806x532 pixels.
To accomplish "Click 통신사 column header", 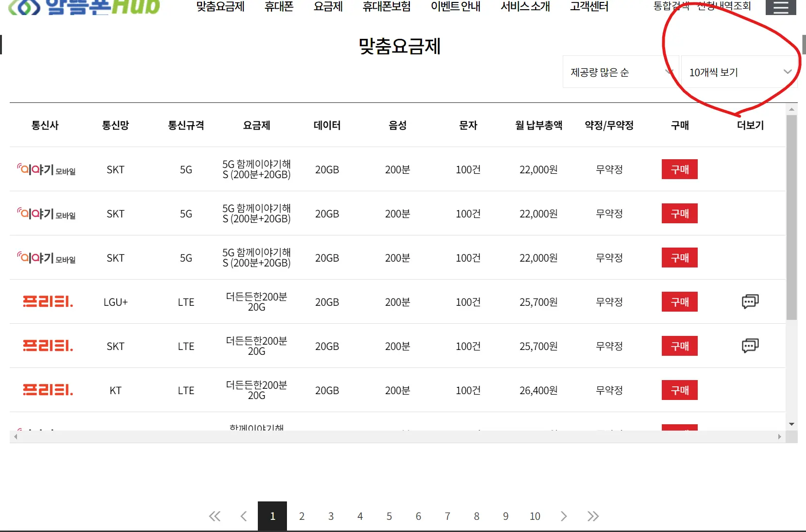I will click(45, 125).
